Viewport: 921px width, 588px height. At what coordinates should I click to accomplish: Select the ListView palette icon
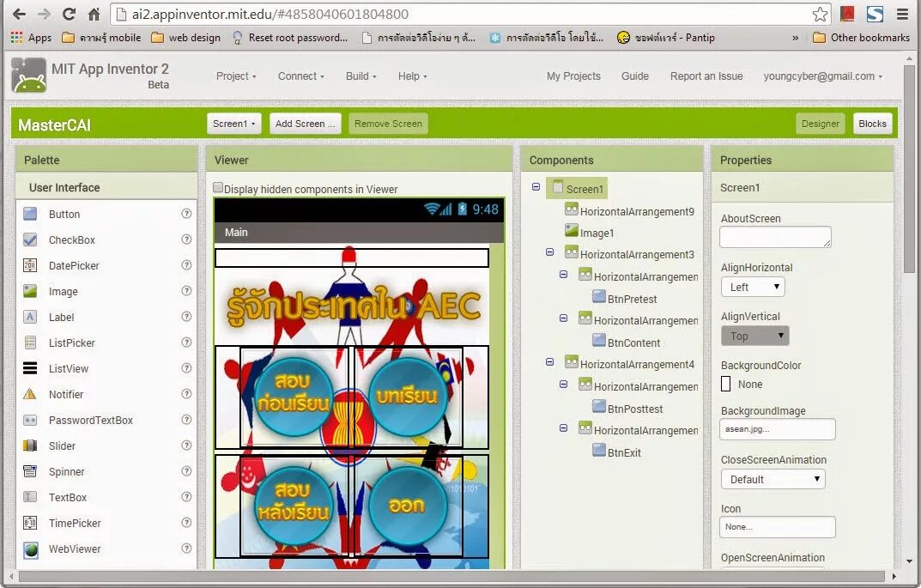(x=30, y=368)
